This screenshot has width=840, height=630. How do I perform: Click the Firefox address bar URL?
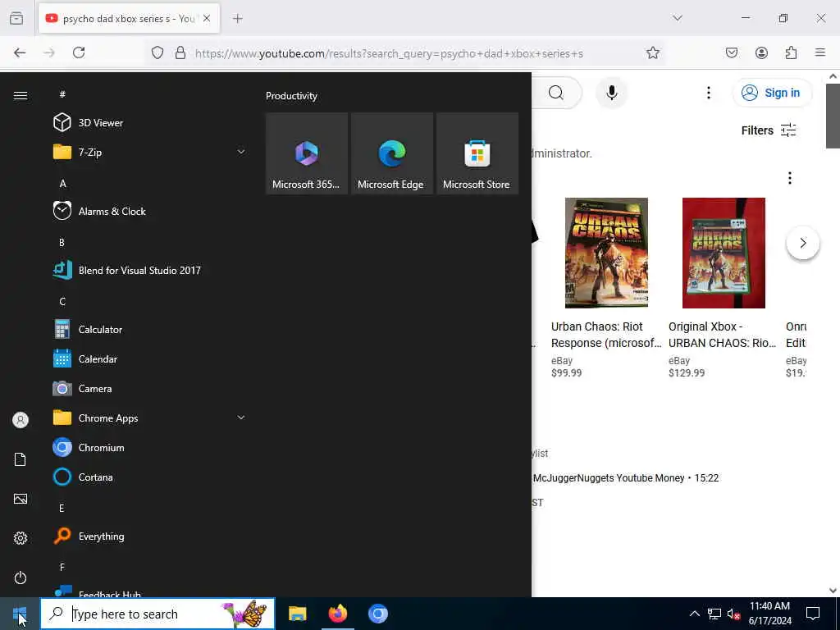click(389, 53)
